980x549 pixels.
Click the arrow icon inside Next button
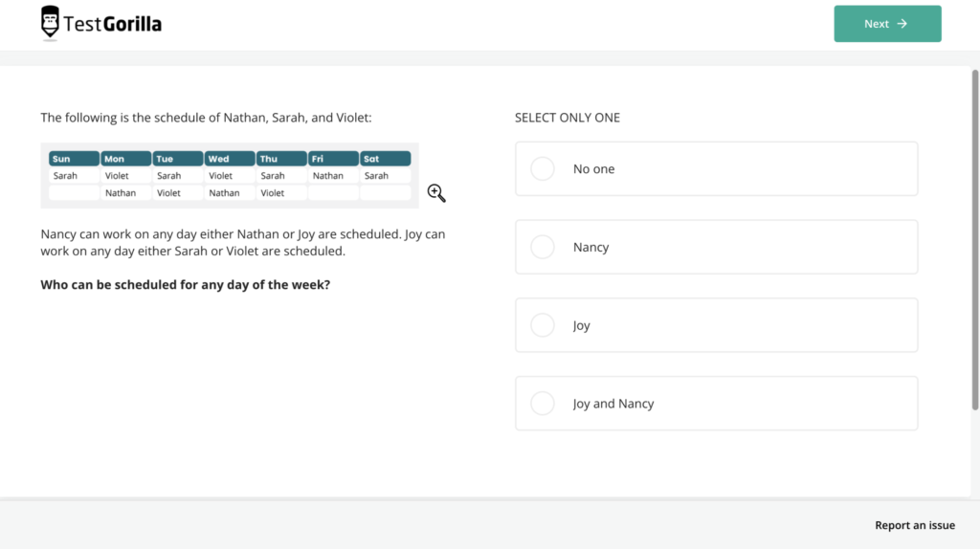point(902,24)
